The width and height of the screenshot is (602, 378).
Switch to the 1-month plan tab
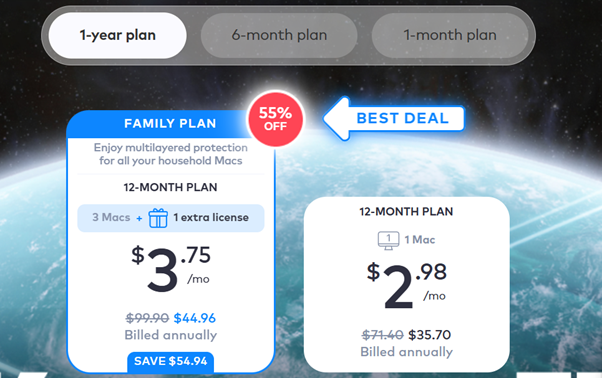tap(450, 35)
